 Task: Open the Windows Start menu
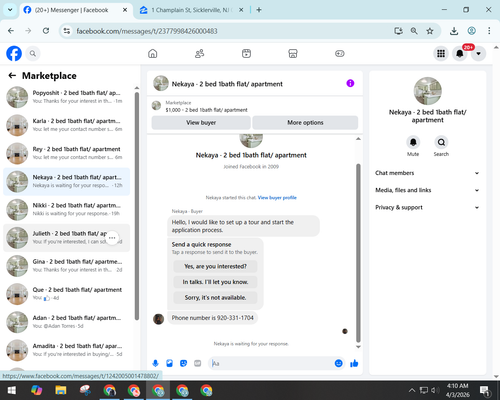pyautogui.click(x=12, y=390)
